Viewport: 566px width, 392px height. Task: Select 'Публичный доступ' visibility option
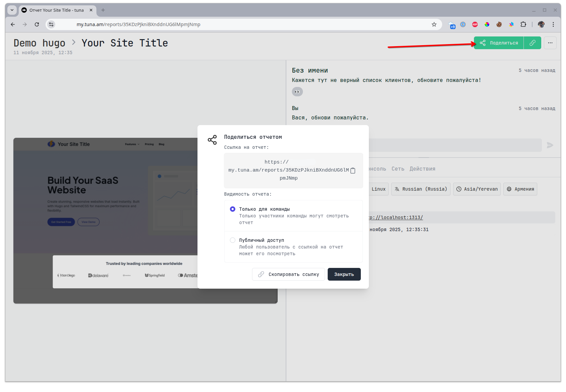[x=233, y=240]
